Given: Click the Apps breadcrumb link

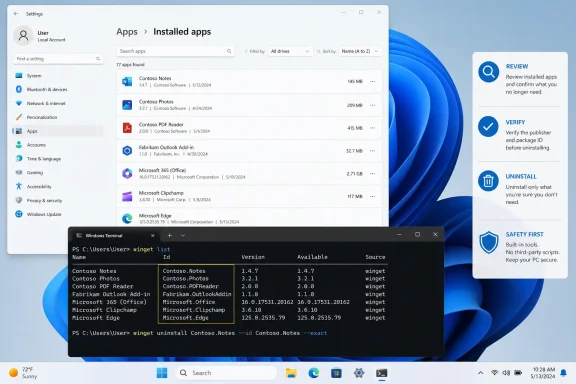Looking at the screenshot, I should tap(127, 32).
